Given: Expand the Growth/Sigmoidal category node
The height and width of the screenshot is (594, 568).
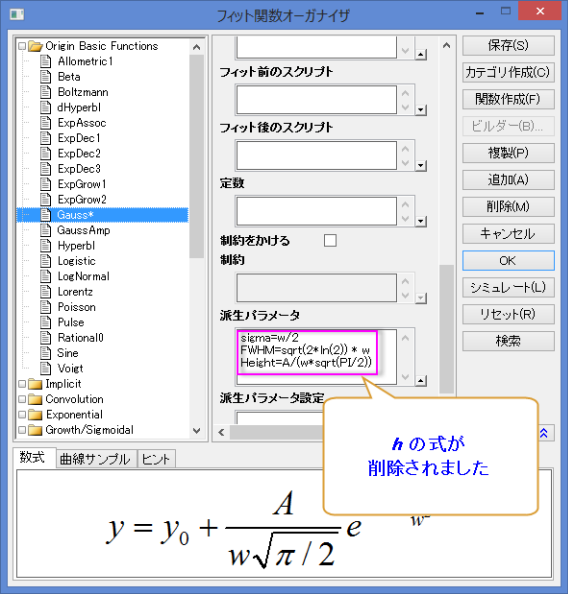Looking at the screenshot, I should tap(22, 430).
